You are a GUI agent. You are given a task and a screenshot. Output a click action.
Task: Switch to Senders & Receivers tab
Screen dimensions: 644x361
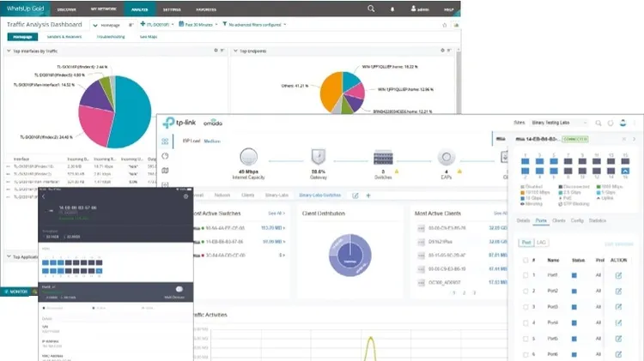[x=64, y=37]
